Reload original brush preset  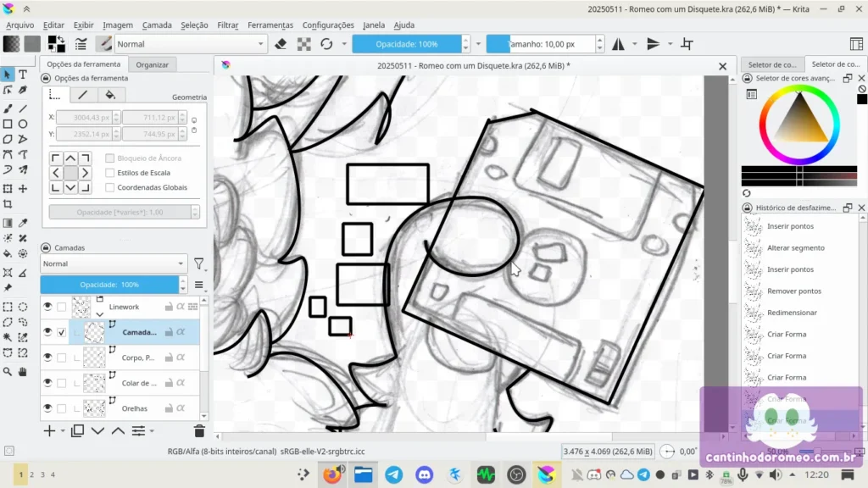pyautogui.click(x=326, y=44)
